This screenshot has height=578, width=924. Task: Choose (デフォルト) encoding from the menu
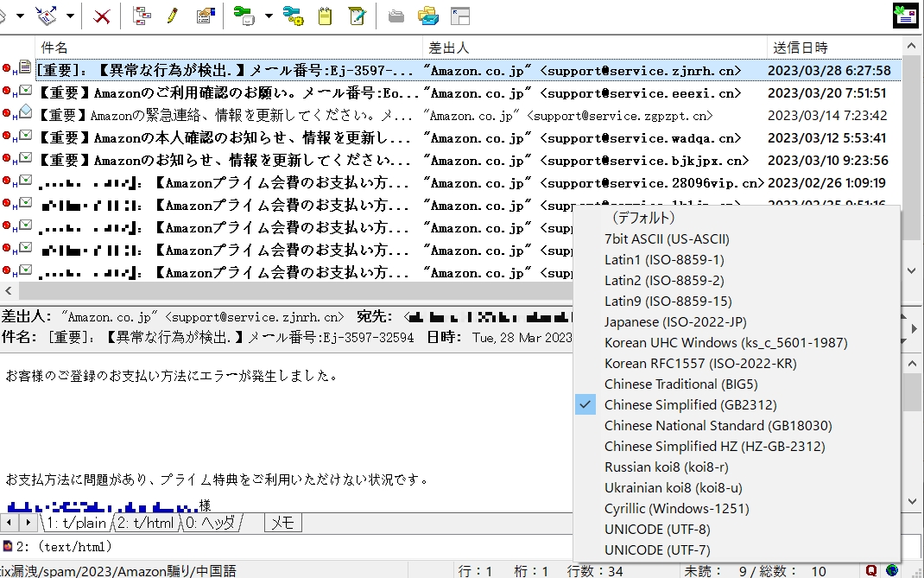(x=642, y=218)
